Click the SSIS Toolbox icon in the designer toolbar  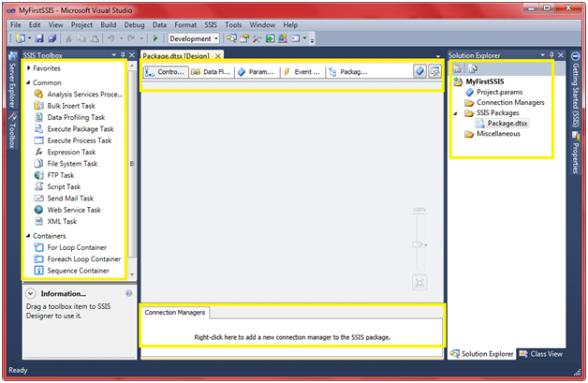(x=435, y=71)
